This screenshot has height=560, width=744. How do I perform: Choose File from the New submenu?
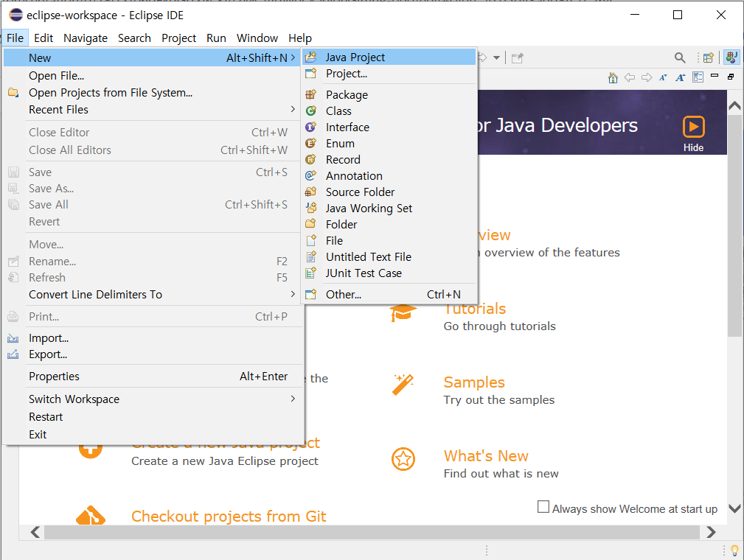pyautogui.click(x=389, y=240)
